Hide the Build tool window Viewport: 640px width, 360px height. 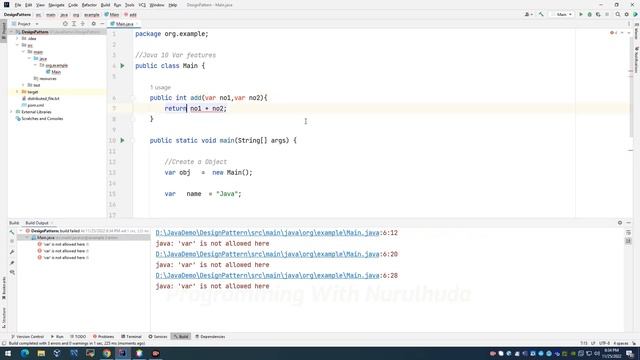click(x=629, y=223)
